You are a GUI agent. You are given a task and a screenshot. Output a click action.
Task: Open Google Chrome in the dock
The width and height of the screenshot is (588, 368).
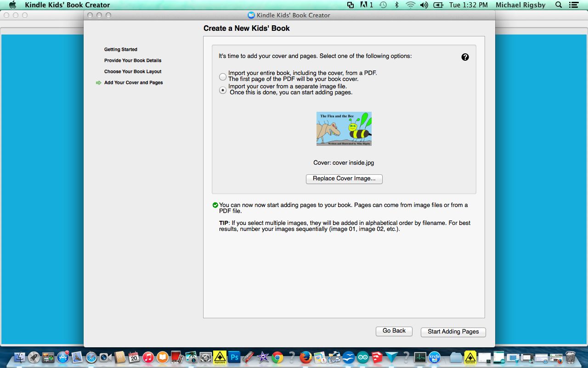277,357
